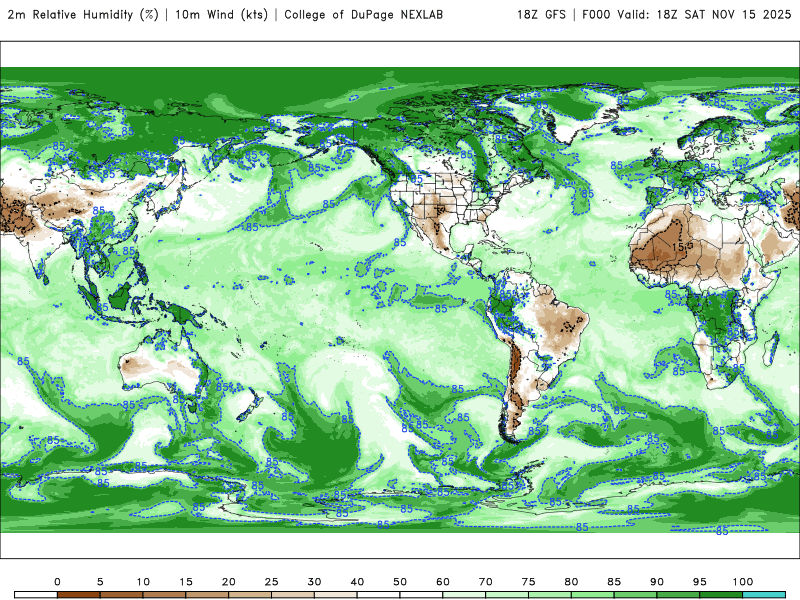
Task: Click the legend label '25'
Action: pyautogui.click(x=271, y=582)
